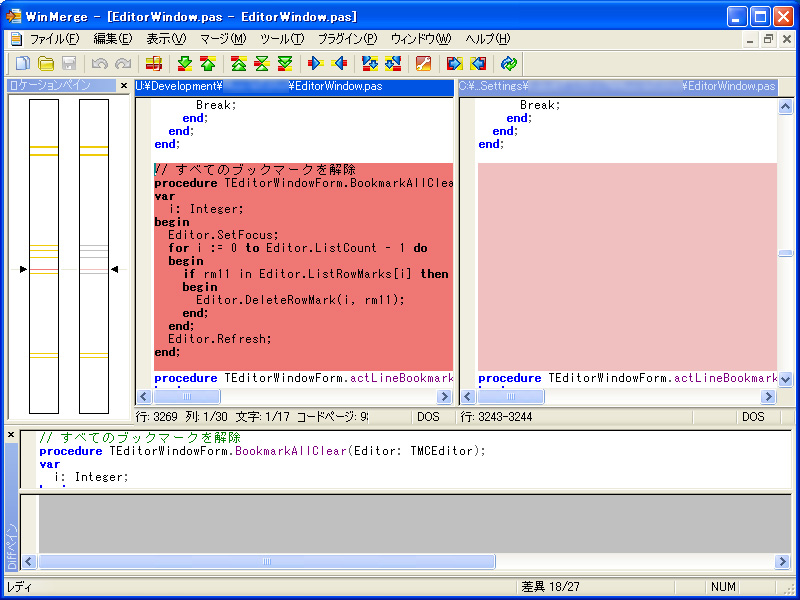Open the プラグイン(P) menu
Screen dimensions: 800x600
coord(347,39)
